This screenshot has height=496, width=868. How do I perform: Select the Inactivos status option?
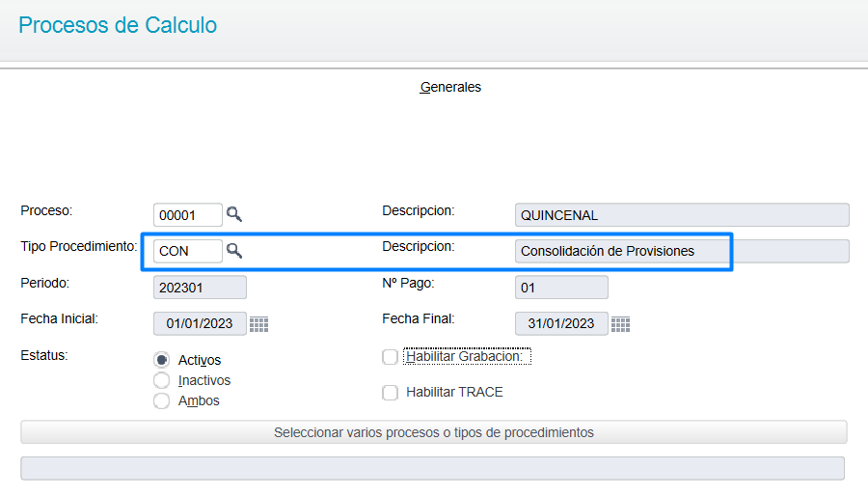[162, 380]
